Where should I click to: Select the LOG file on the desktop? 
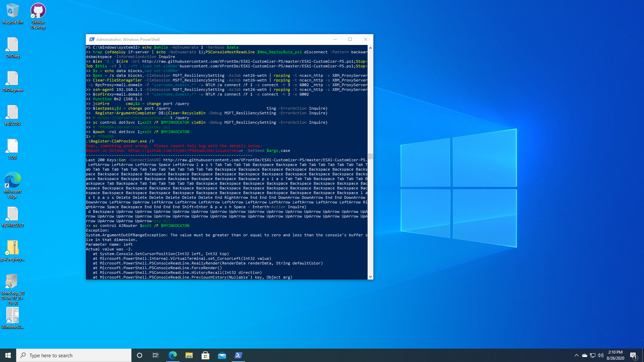point(12,149)
